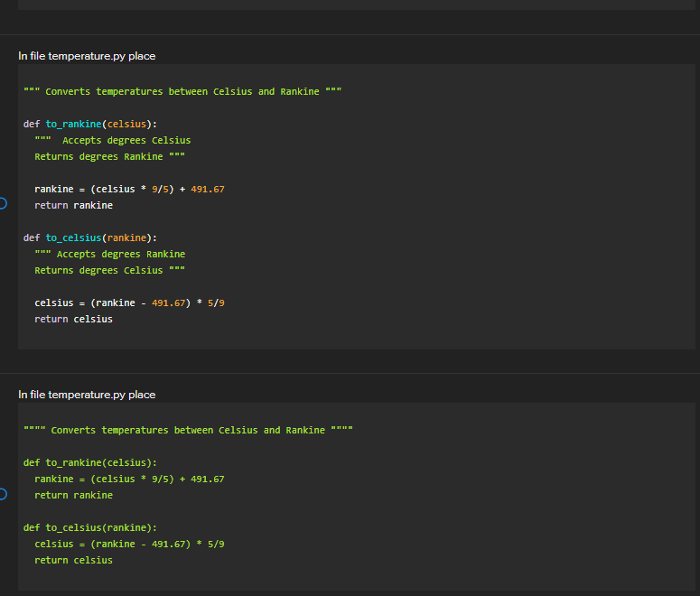700x596 pixels.
Task: Click the white 'rankine = (celsius * 9/5) + 491.67' line
Action: point(129,190)
